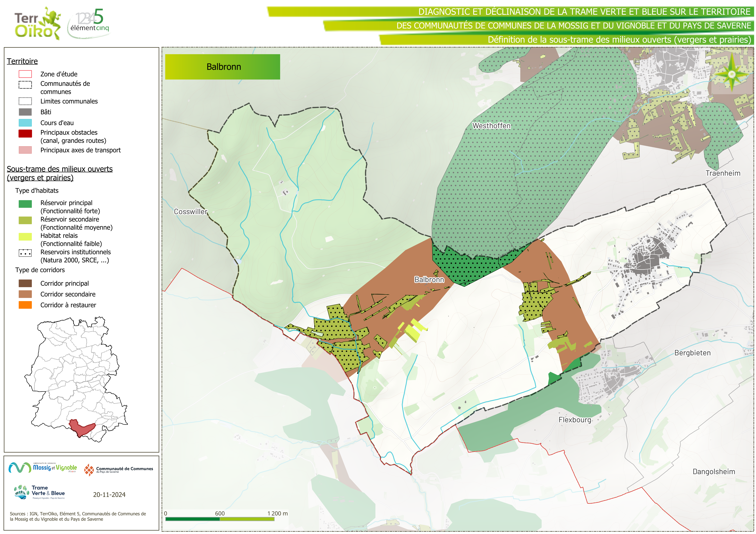
Task: Click the Reservoirs institutionnels dotted symbol
Action: pyautogui.click(x=25, y=253)
